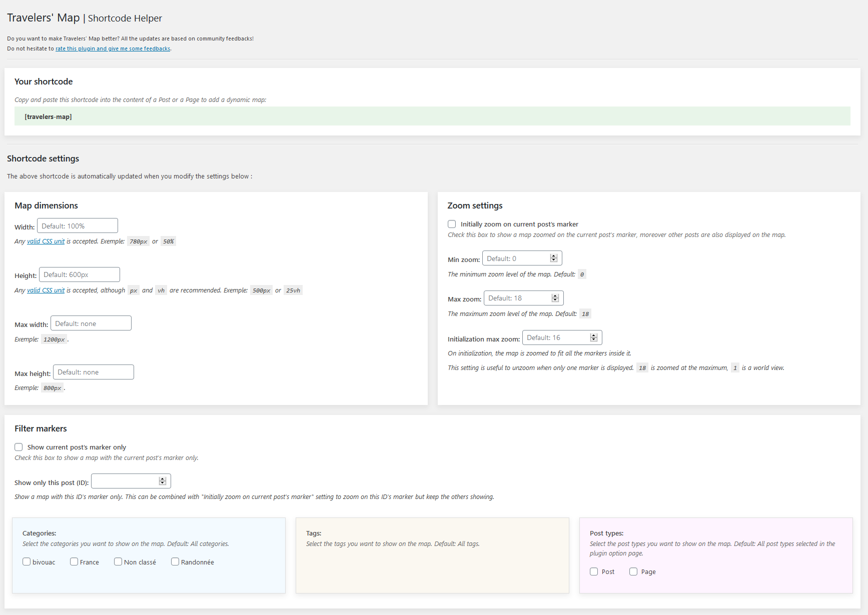Click the Shortcode settings heading
868x615 pixels.
tap(43, 158)
